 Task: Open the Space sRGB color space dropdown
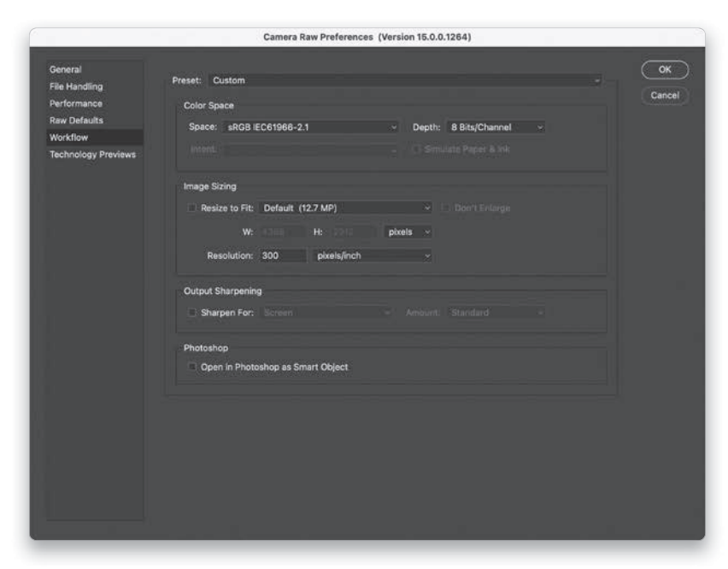point(309,127)
